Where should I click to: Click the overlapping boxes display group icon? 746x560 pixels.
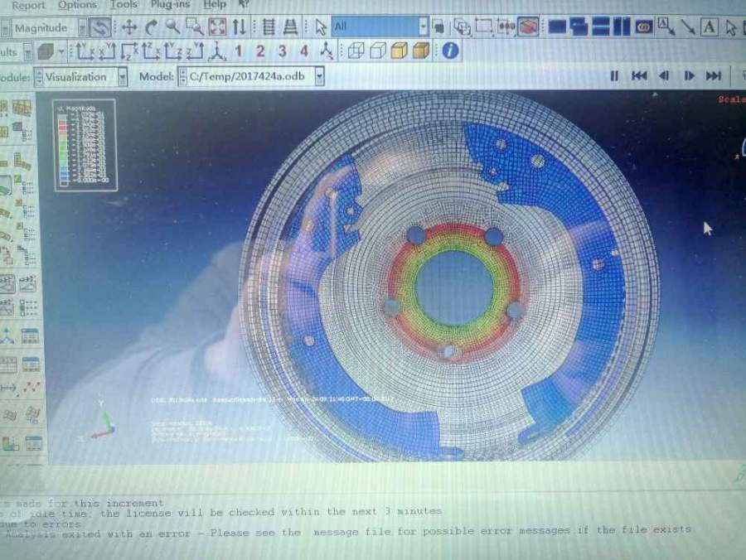pos(462,27)
